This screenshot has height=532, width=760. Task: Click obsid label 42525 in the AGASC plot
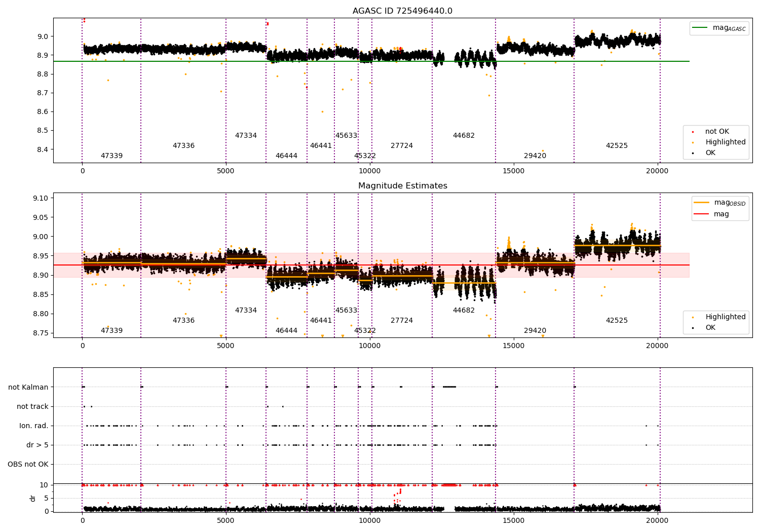pyautogui.click(x=617, y=146)
